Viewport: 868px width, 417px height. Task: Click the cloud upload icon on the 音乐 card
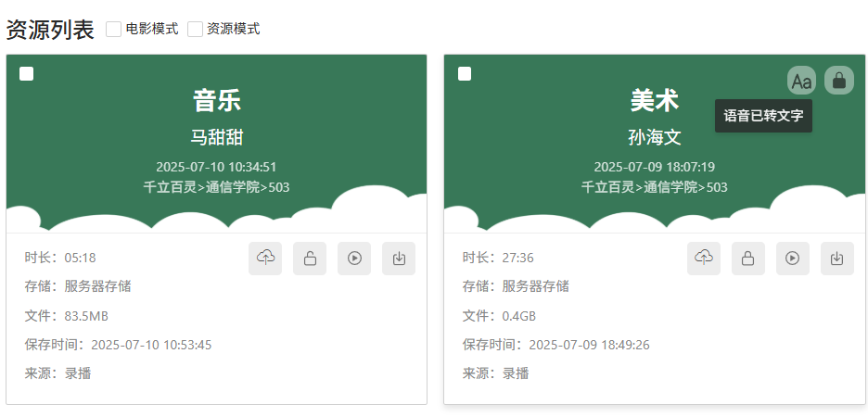[x=265, y=259]
